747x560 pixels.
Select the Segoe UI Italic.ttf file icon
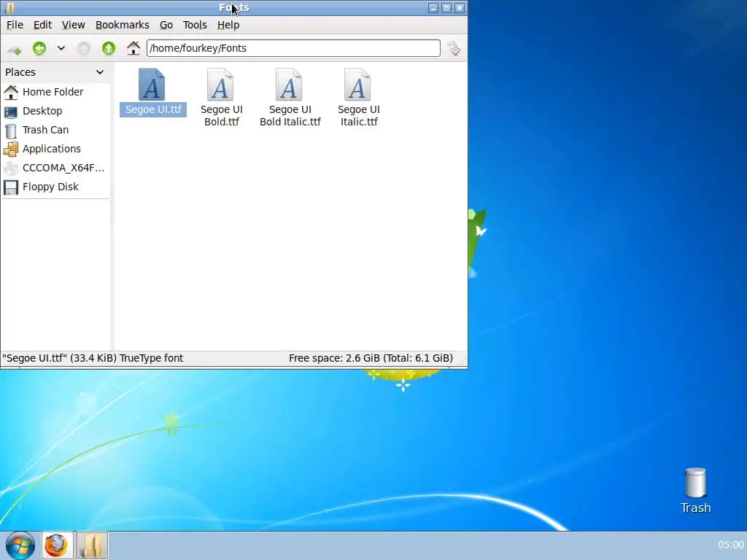pos(357,85)
